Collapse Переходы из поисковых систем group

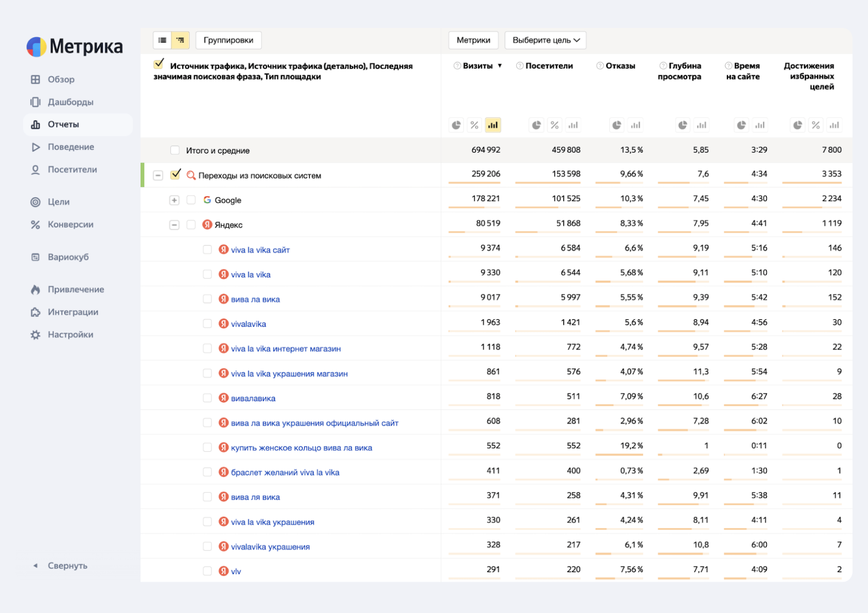pyautogui.click(x=158, y=175)
